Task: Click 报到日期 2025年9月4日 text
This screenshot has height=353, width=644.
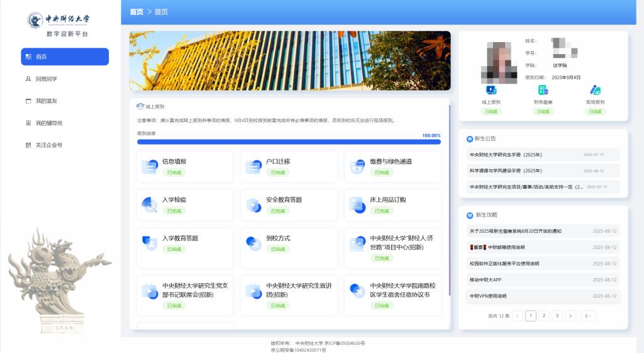Action: (x=553, y=77)
